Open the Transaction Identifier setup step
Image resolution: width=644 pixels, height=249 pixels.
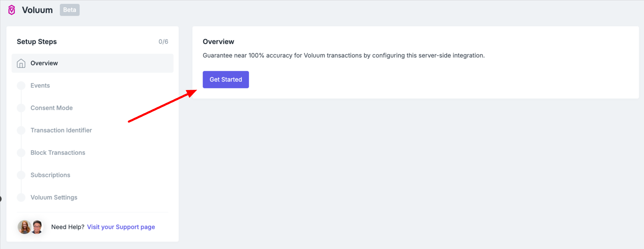click(x=61, y=130)
